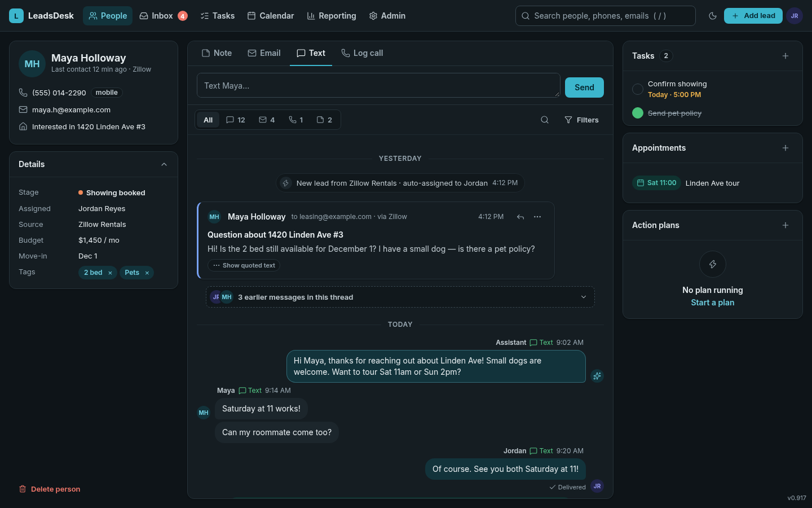812x508 pixels.
Task: Open the People section
Action: pos(108,16)
